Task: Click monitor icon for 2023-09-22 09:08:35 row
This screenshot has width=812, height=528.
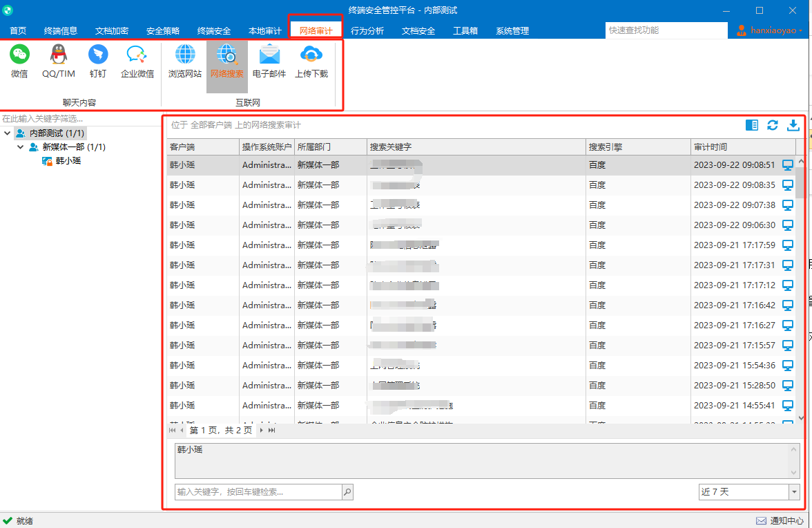Action: click(x=788, y=185)
